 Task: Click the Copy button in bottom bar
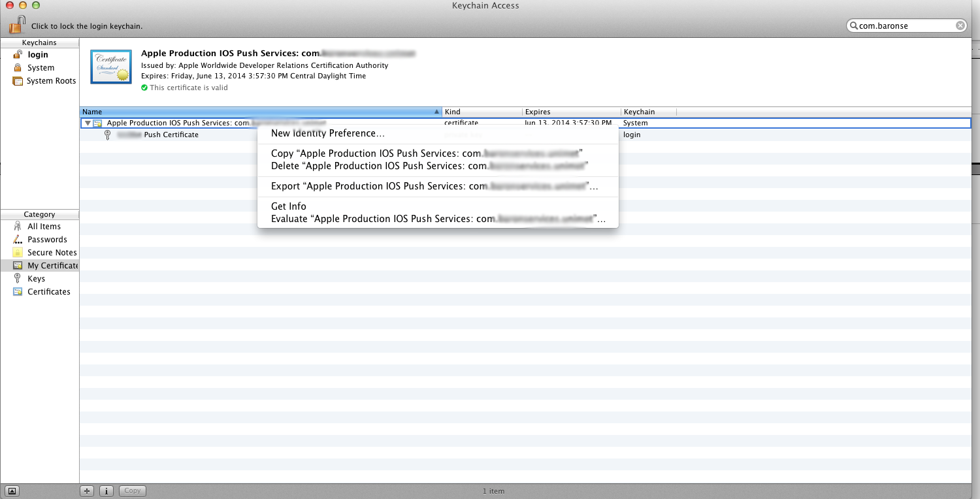(133, 491)
